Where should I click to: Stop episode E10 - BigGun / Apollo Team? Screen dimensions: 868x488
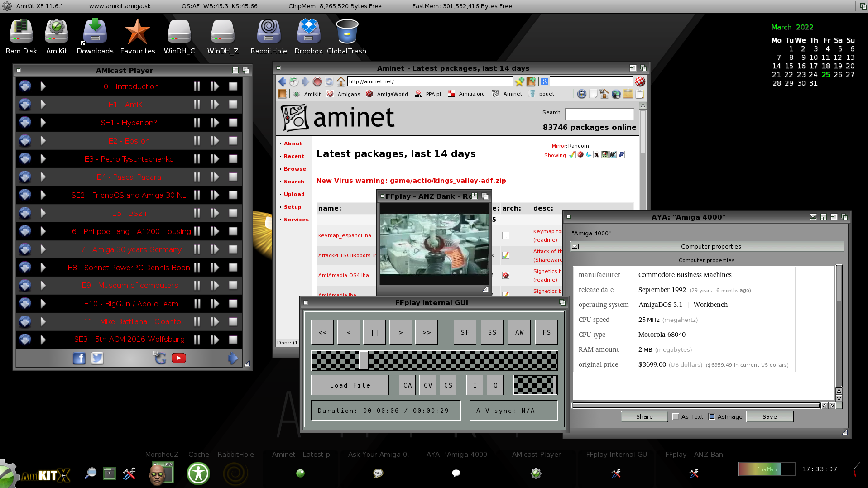coord(233,304)
